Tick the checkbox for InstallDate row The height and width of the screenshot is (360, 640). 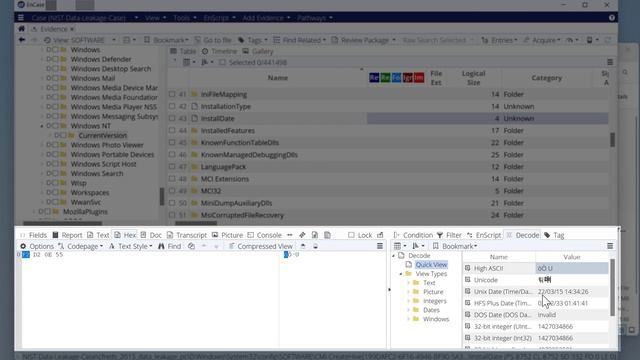[172, 118]
